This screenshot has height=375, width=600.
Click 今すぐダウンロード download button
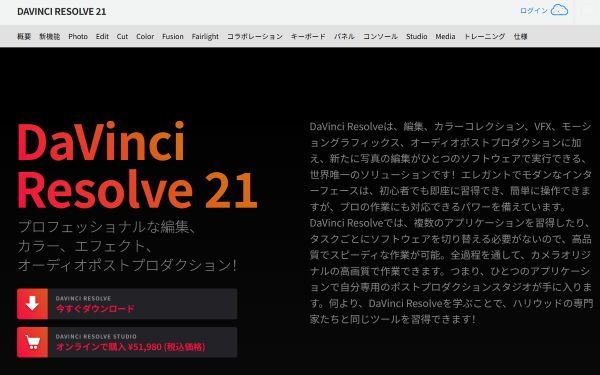click(127, 304)
